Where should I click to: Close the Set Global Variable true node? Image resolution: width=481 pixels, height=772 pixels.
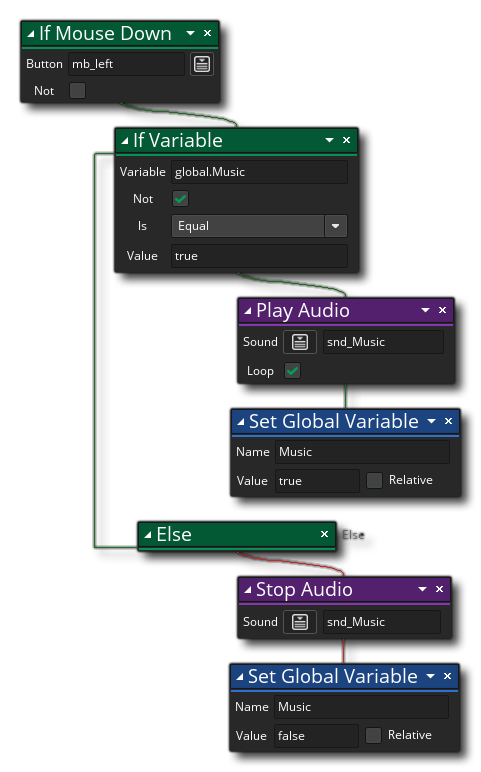coord(448,421)
